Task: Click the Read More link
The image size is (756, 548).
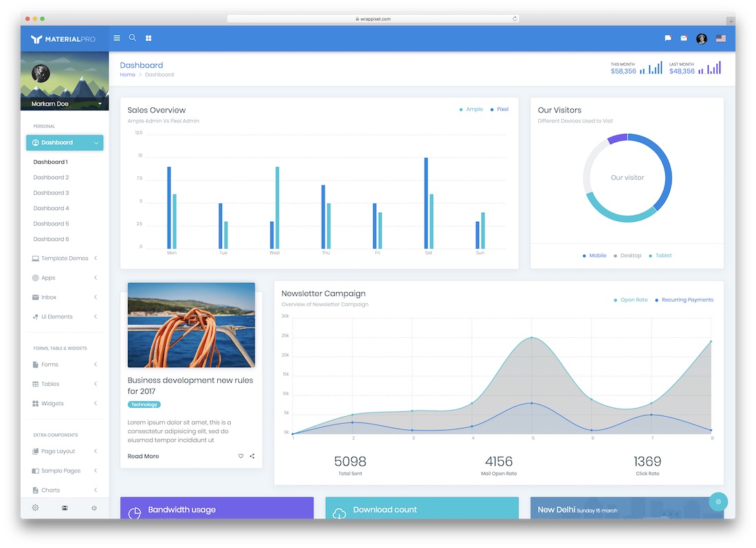Action: (143, 456)
